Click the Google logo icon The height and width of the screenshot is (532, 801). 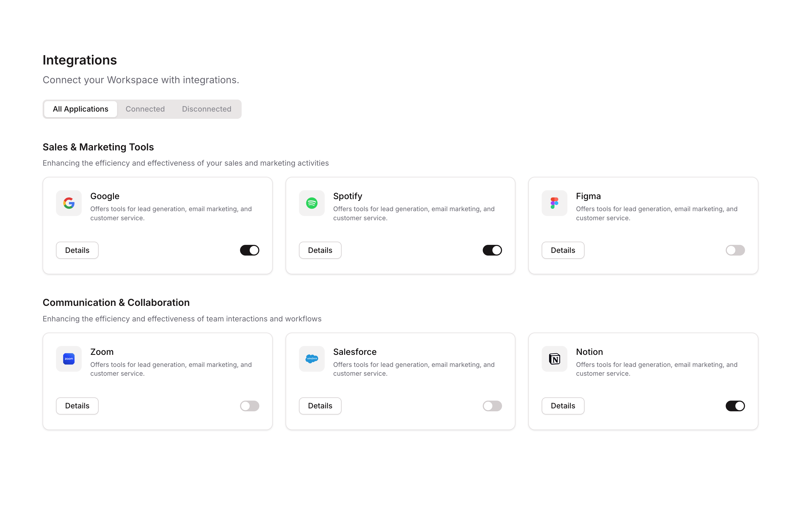[69, 203]
